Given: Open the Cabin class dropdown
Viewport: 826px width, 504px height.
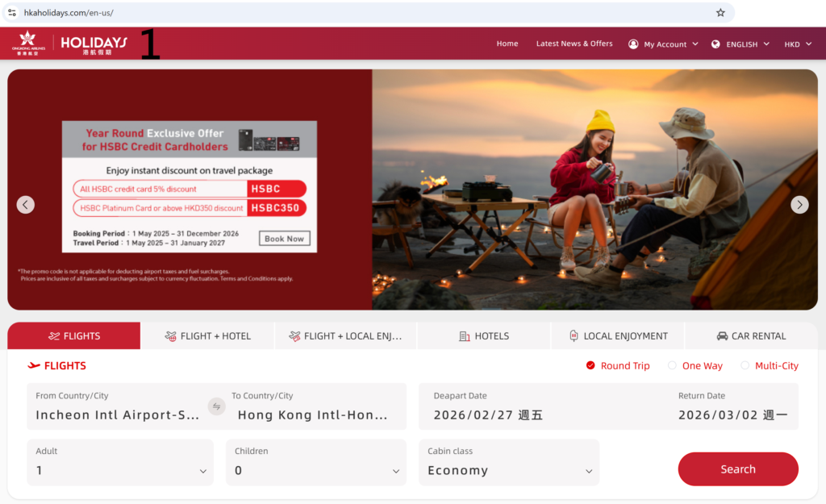Looking at the screenshot, I should click(x=509, y=463).
